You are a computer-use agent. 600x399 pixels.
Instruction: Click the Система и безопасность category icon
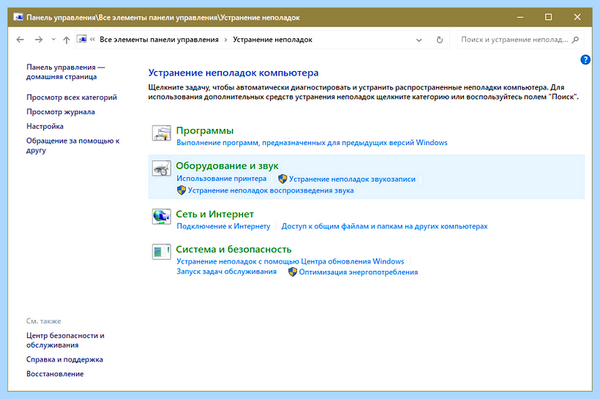[x=161, y=252]
